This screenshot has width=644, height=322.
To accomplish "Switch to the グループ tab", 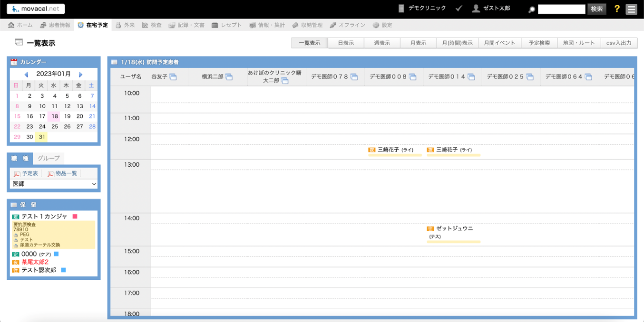I will pos(49,158).
